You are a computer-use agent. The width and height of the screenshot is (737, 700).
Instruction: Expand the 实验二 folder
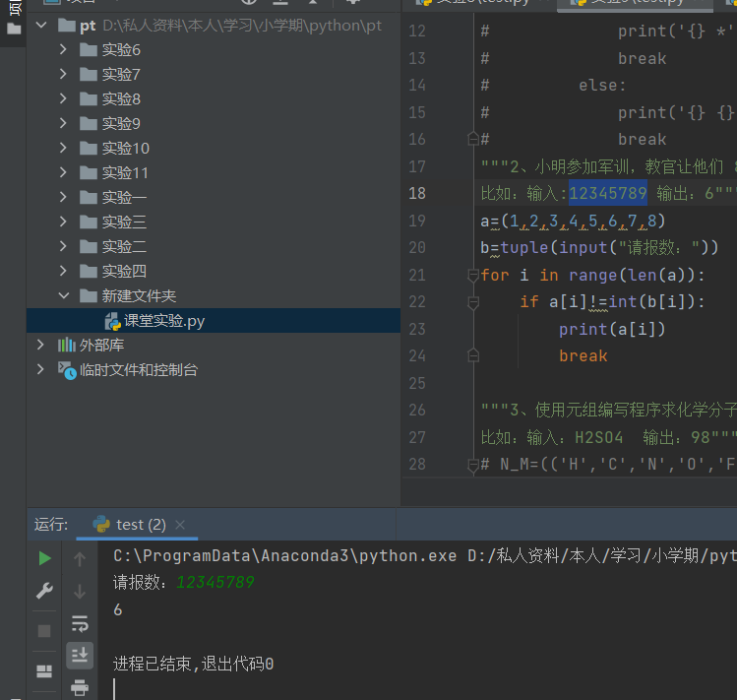pyautogui.click(x=63, y=246)
